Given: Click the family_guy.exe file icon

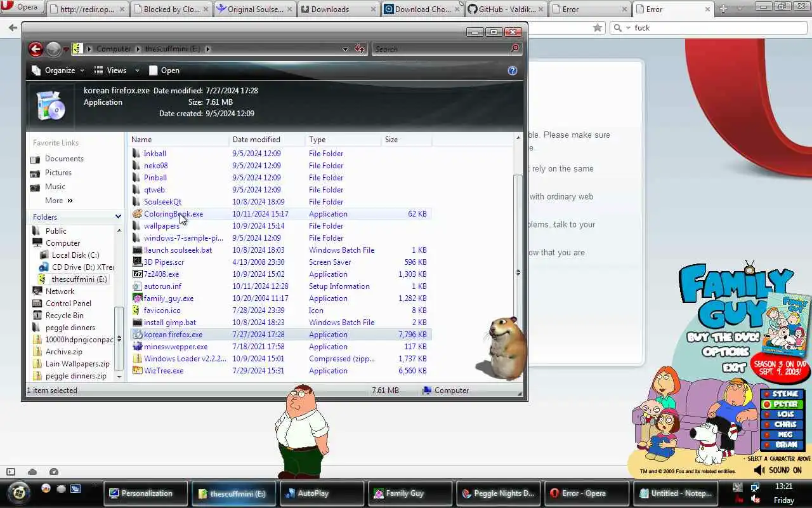Looking at the screenshot, I should pyautogui.click(x=137, y=298).
